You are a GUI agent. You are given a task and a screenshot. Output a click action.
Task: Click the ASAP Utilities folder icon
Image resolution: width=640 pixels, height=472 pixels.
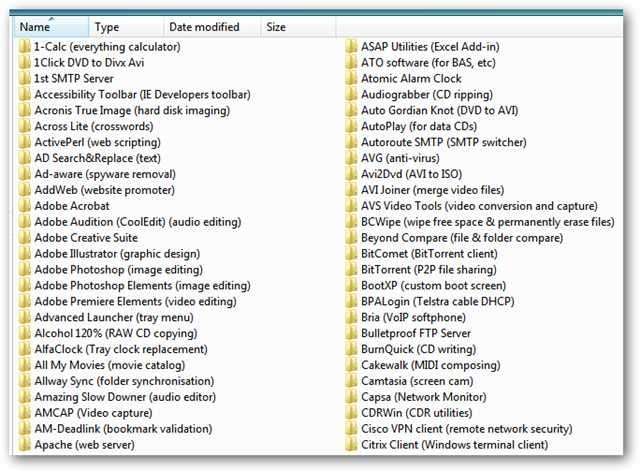coord(351,47)
